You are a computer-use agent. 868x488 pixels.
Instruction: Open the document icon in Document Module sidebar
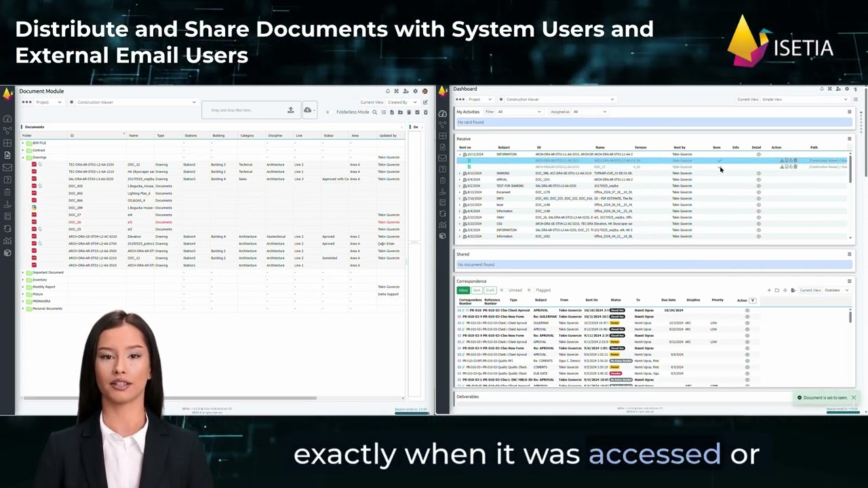(x=7, y=155)
